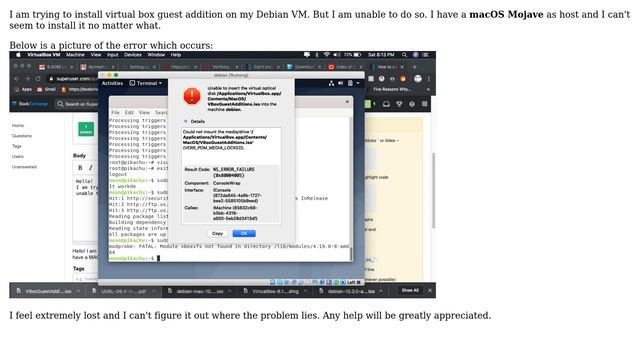Open the VirtualBox VM menu
The width and height of the screenshot is (640, 360).
pos(44,55)
